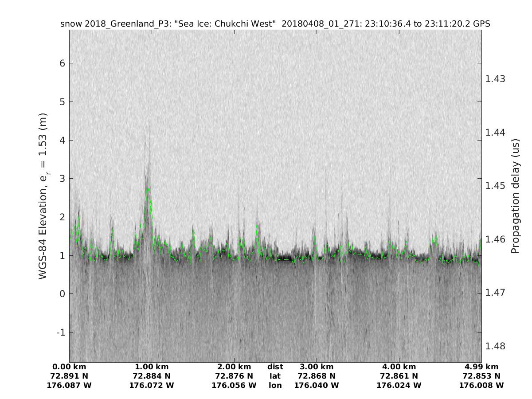
Task: Click the "0.00 km" distance label
Action: pos(69,367)
